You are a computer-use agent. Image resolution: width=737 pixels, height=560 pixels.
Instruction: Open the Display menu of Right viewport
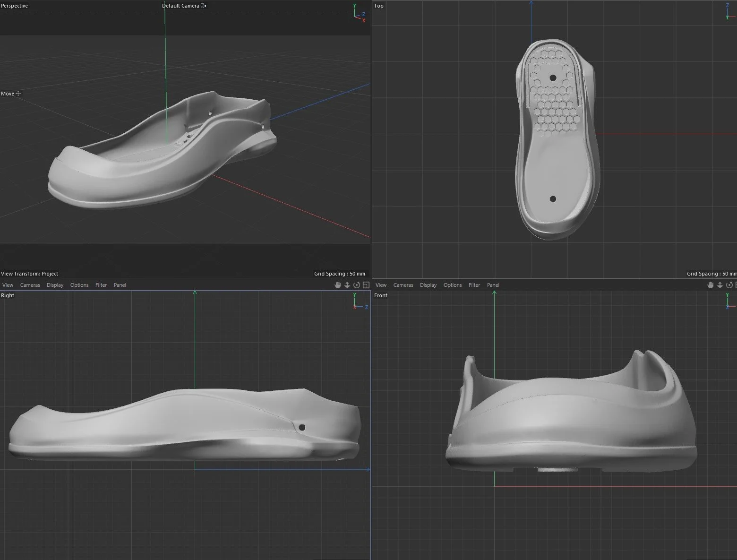pyautogui.click(x=55, y=285)
